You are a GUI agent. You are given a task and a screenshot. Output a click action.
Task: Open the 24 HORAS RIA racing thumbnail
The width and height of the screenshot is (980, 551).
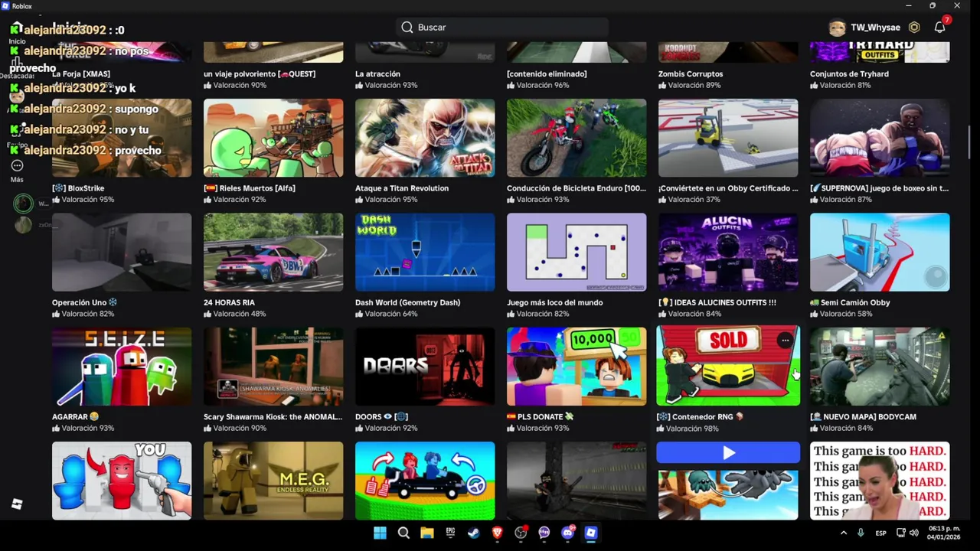click(273, 252)
